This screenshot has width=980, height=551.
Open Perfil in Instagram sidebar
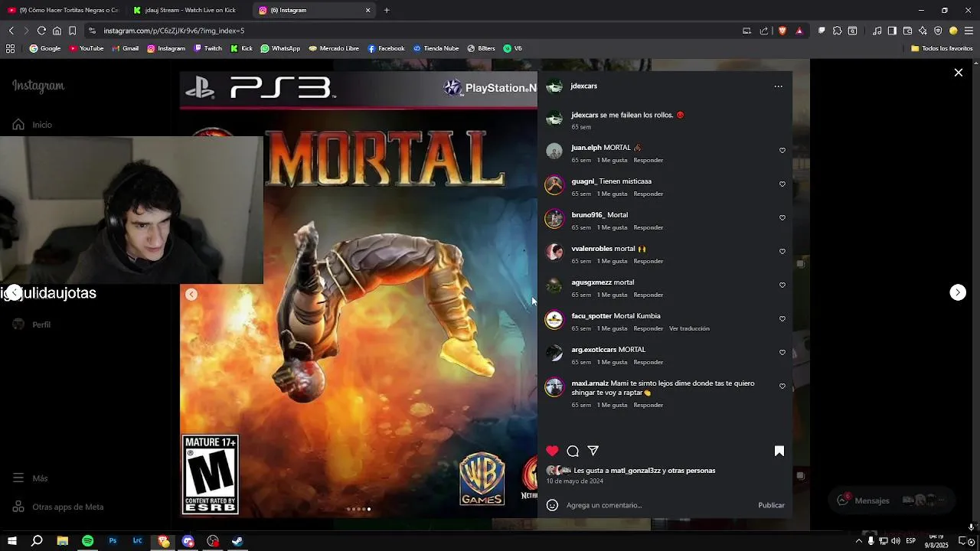tap(32, 324)
